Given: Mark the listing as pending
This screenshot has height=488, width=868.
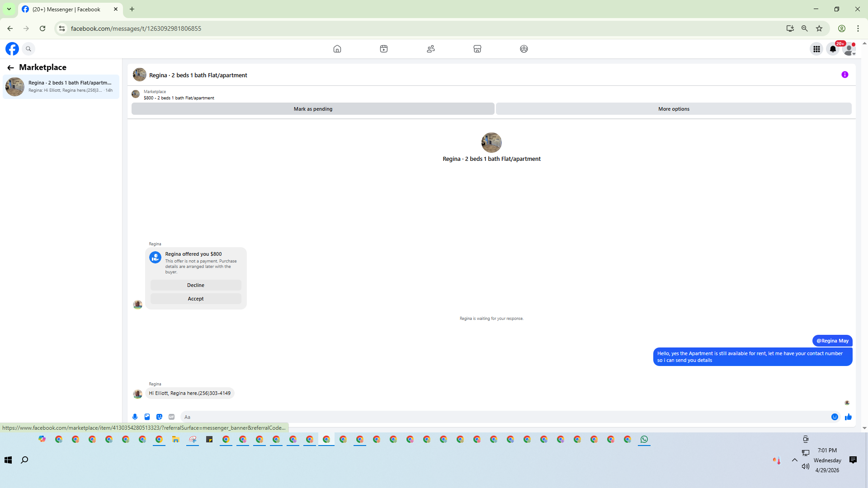Looking at the screenshot, I should click(313, 109).
